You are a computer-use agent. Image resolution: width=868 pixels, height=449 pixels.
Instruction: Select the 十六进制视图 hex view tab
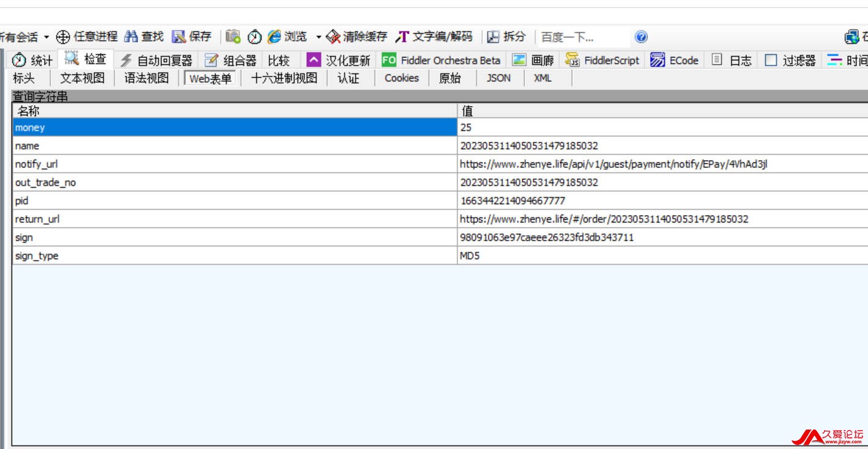click(284, 78)
